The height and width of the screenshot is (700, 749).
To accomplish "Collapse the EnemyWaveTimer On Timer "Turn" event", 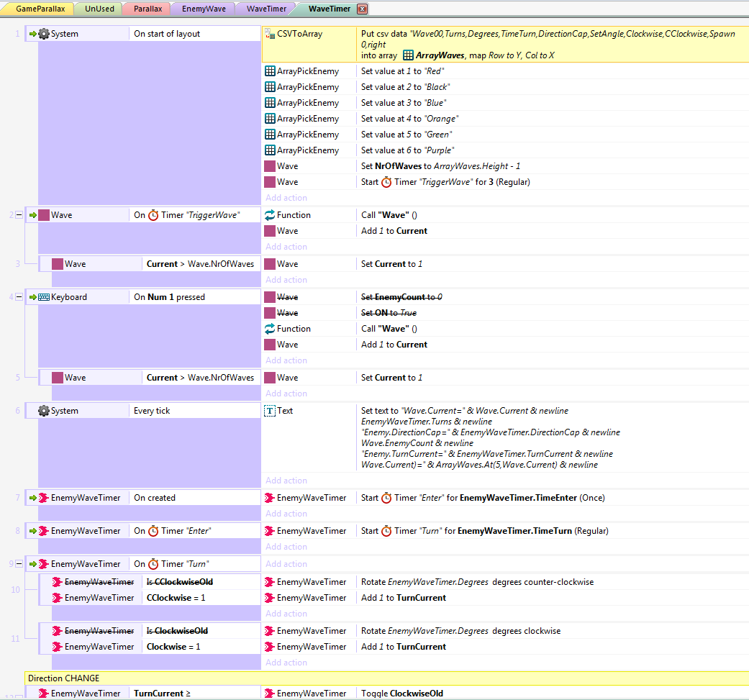I will 19,563.
